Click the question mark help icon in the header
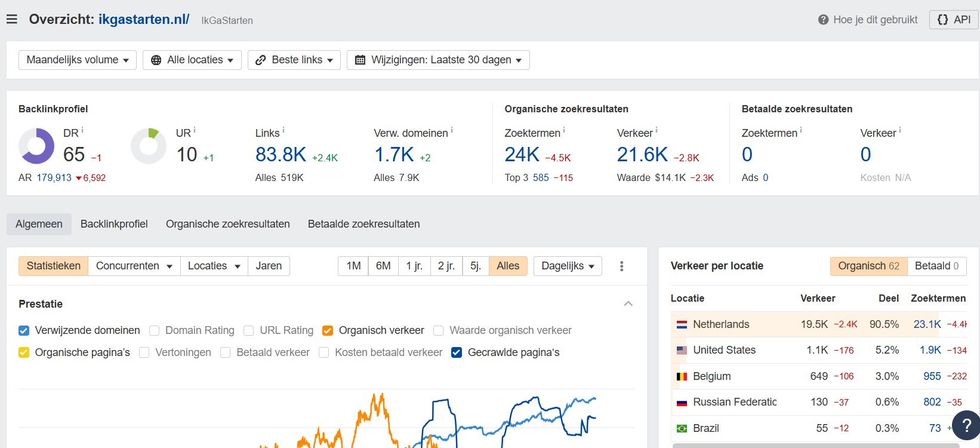 823,20
